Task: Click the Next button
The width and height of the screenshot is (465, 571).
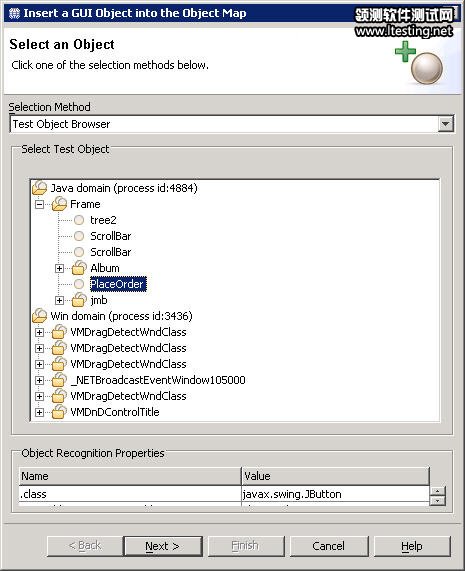Action: pos(163,546)
